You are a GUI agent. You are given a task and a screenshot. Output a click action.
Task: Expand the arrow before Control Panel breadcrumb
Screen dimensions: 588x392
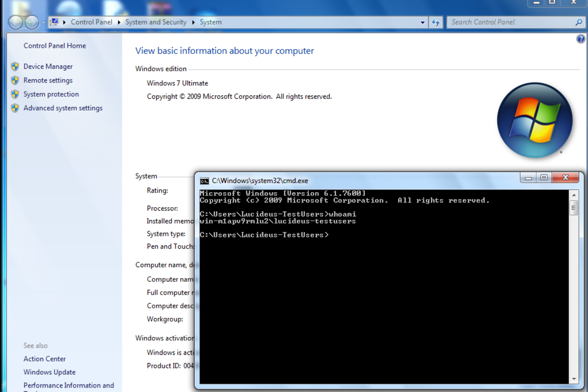[x=64, y=22]
